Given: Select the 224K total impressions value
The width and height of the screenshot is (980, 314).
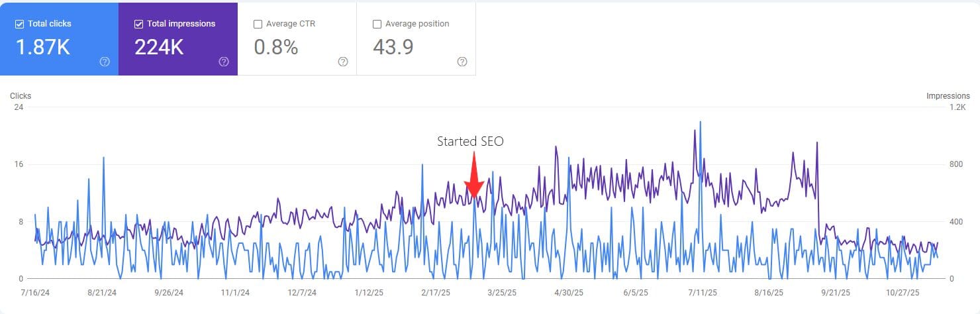Looking at the screenshot, I should point(159,47).
